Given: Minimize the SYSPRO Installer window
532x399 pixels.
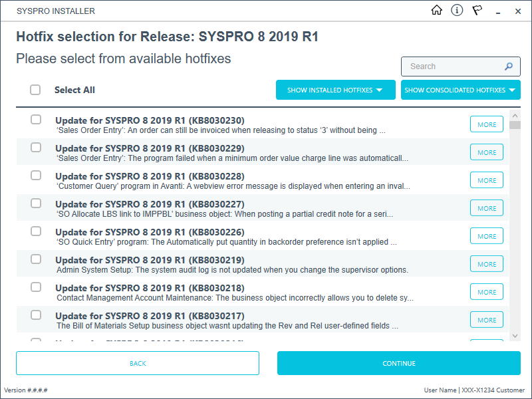Looking at the screenshot, I should [497, 11].
